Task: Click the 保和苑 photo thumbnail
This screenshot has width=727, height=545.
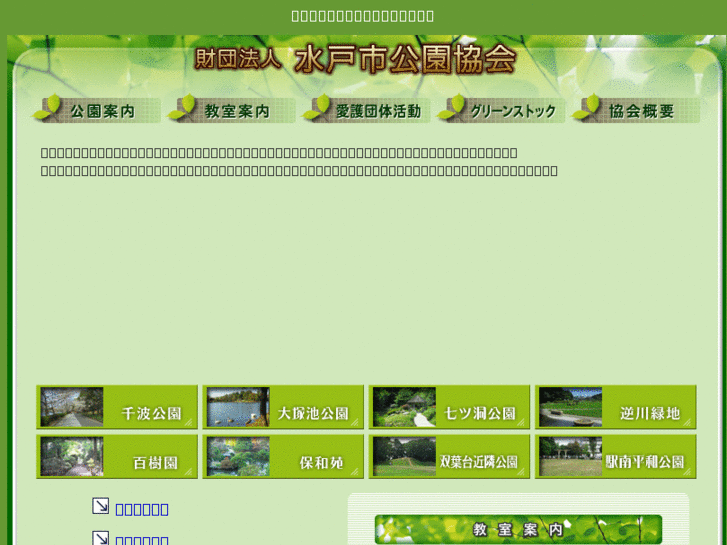Action: 238,456
